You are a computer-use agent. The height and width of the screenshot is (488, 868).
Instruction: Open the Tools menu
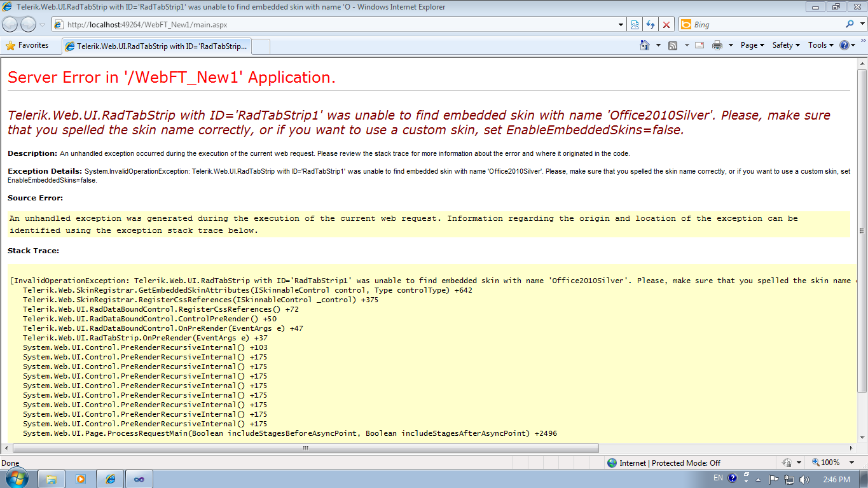click(x=820, y=45)
